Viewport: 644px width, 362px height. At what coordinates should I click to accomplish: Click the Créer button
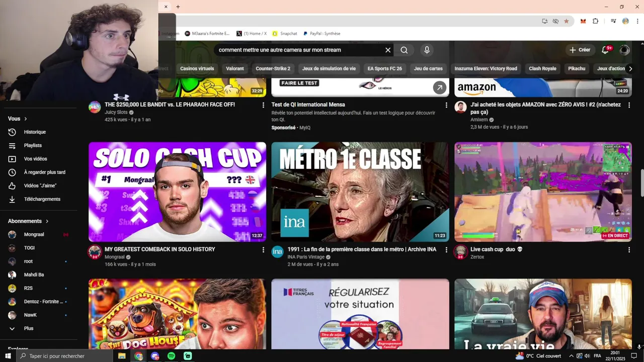580,50
